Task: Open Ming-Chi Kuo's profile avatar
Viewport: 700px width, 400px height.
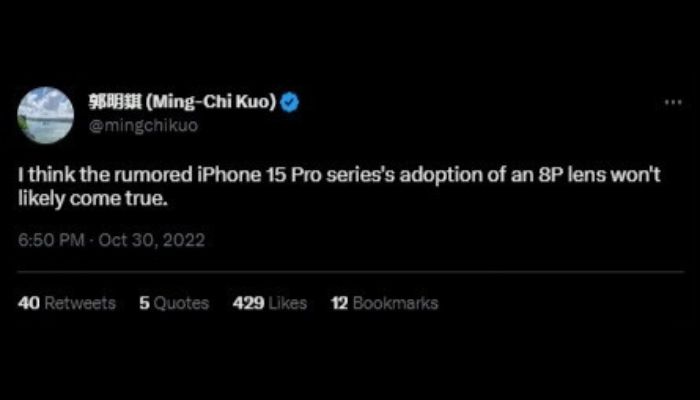Action: point(46,115)
